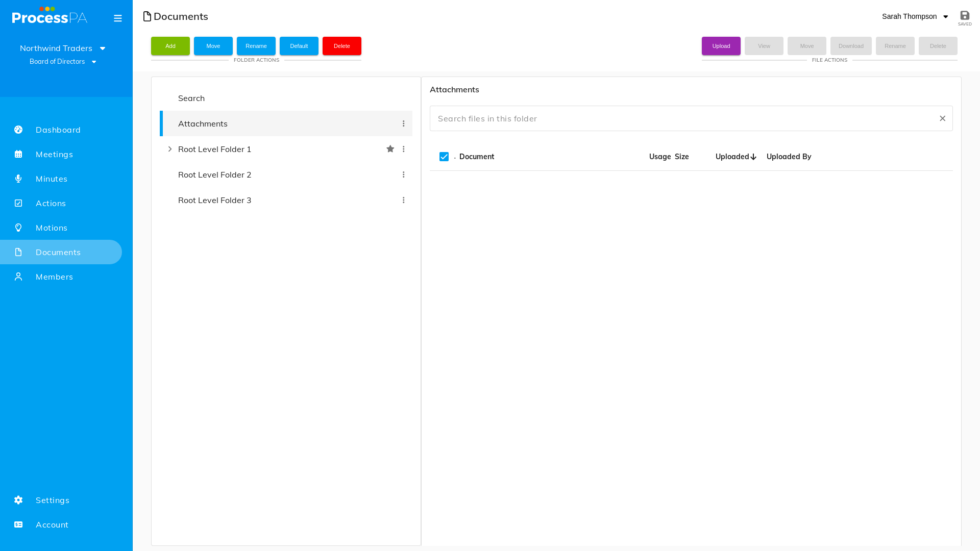Click the folder Rename button

[256, 46]
